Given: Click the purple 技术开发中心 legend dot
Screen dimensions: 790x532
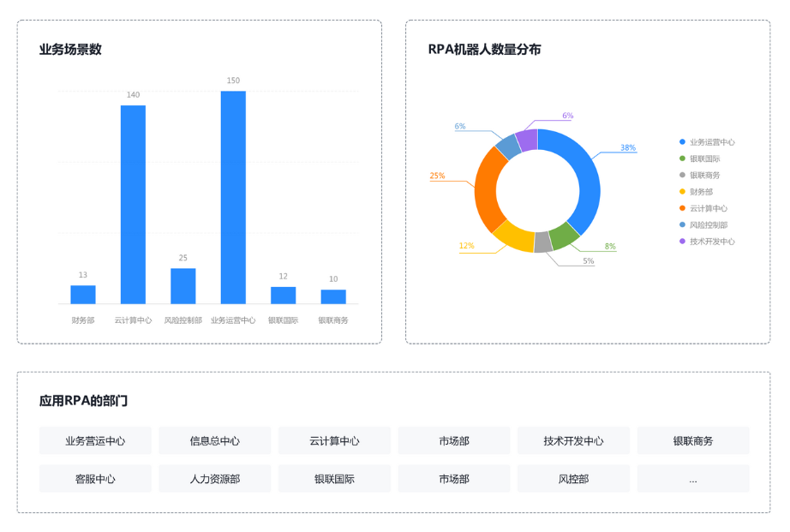Looking at the screenshot, I should click(682, 242).
